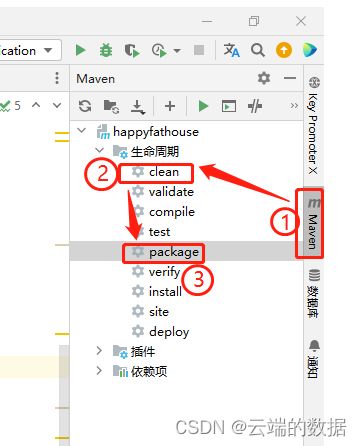Image resolution: width=362 pixels, height=446 pixels.
Task: Add Maven project with plus icon
Action: 170,106
